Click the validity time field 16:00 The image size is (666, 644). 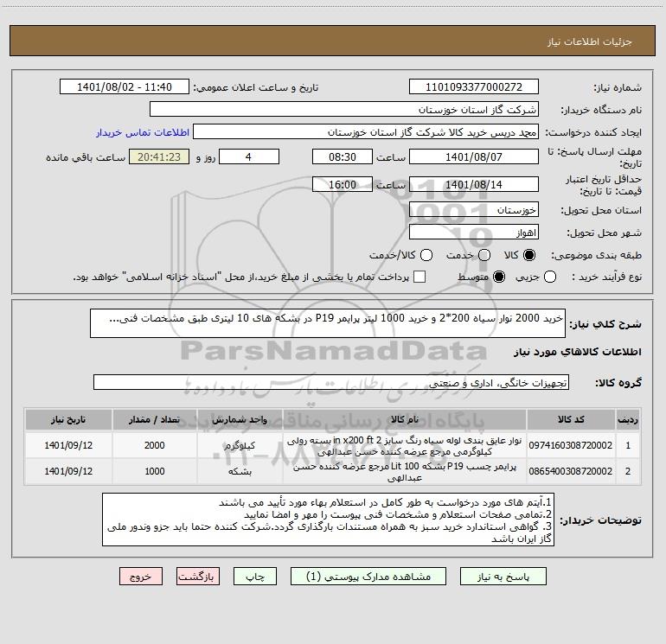343,184
